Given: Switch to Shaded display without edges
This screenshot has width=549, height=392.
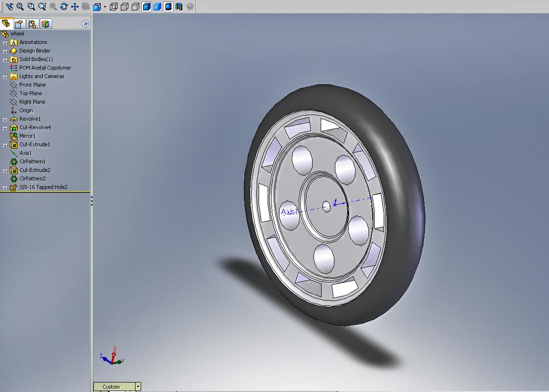Looking at the screenshot, I should (x=157, y=7).
